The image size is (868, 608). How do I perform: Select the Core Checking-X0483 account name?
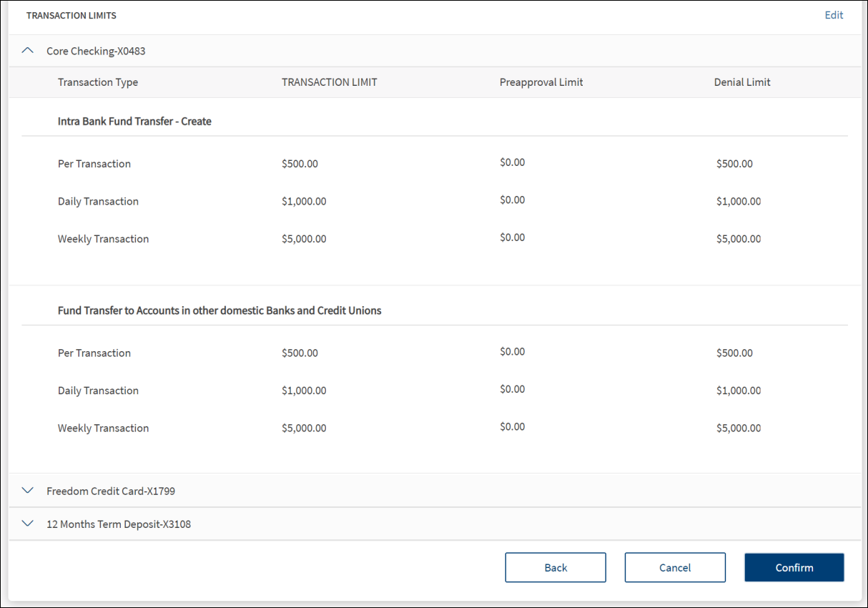[x=96, y=52]
